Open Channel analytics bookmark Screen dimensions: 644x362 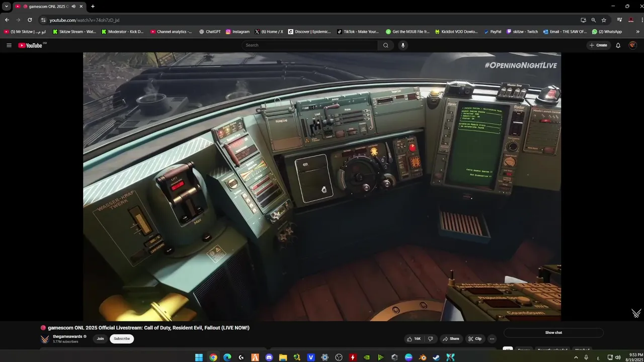point(171,32)
